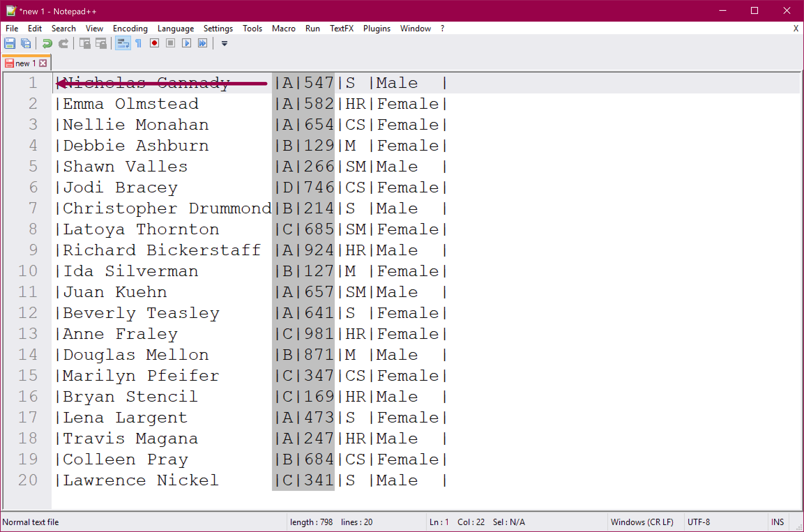Open the Macro menu

[283, 28]
